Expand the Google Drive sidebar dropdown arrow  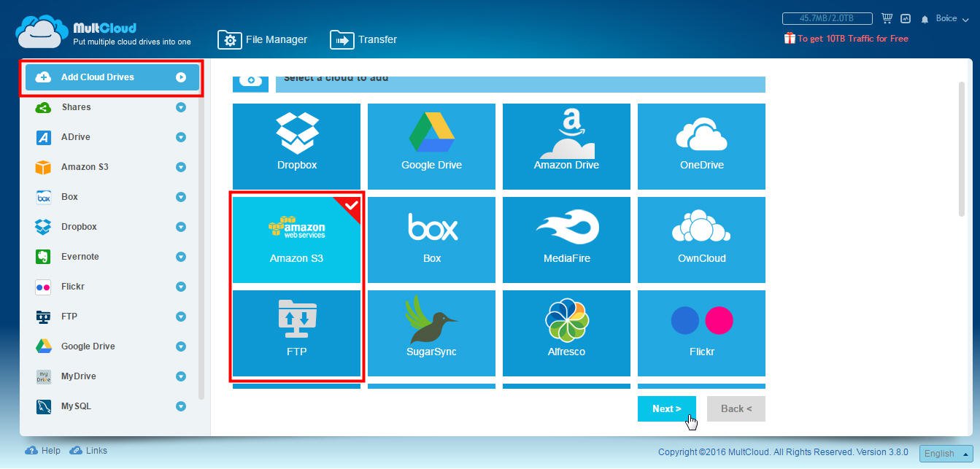click(x=181, y=346)
